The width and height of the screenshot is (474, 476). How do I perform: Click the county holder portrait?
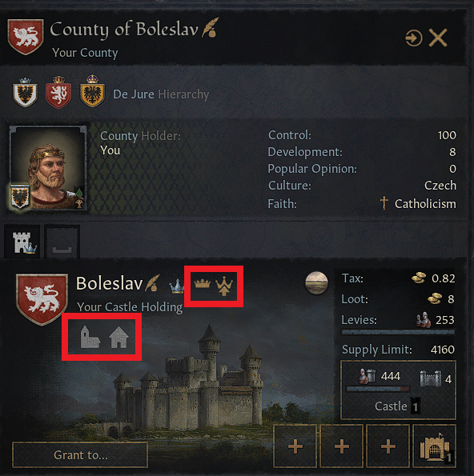coord(49,168)
